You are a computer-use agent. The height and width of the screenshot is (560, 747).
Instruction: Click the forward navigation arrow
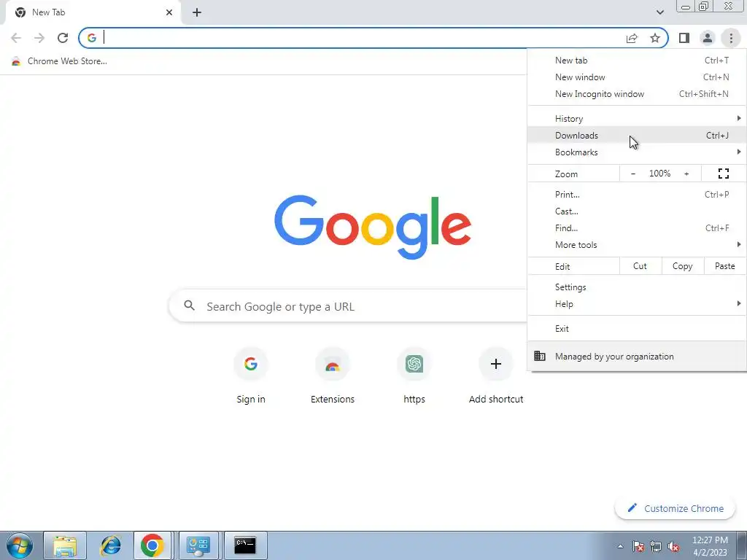pos(39,38)
